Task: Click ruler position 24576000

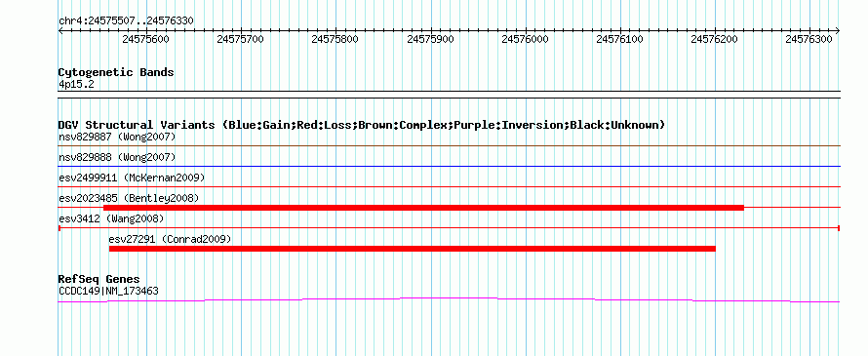Action: click(x=526, y=39)
